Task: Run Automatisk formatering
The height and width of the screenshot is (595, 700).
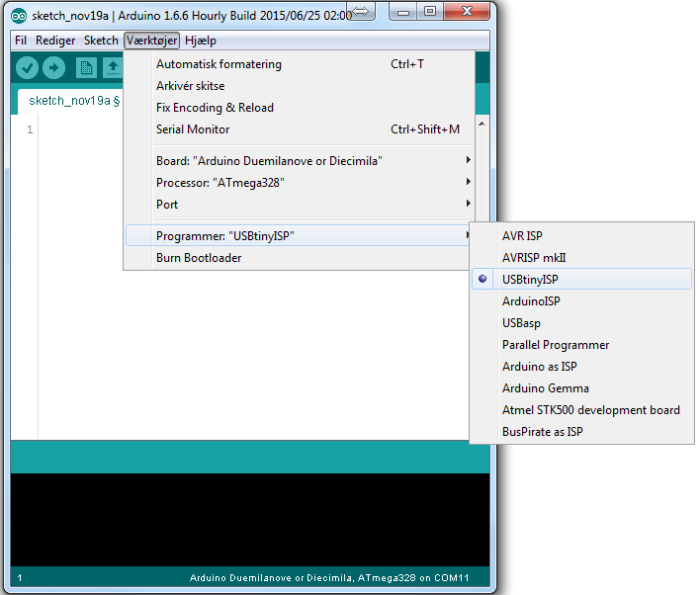Action: click(x=219, y=64)
